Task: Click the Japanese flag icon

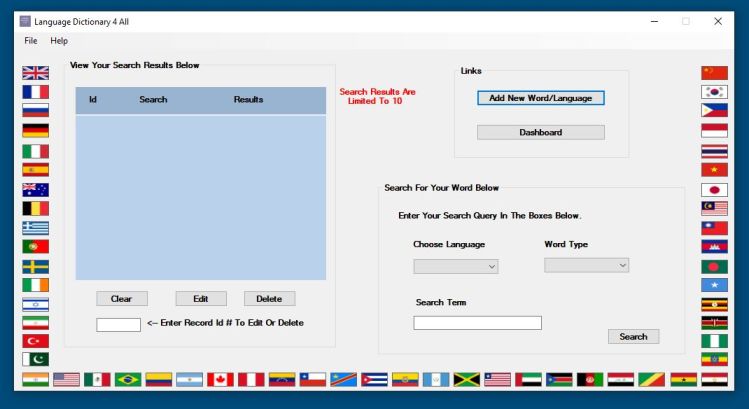Action: coord(714,189)
